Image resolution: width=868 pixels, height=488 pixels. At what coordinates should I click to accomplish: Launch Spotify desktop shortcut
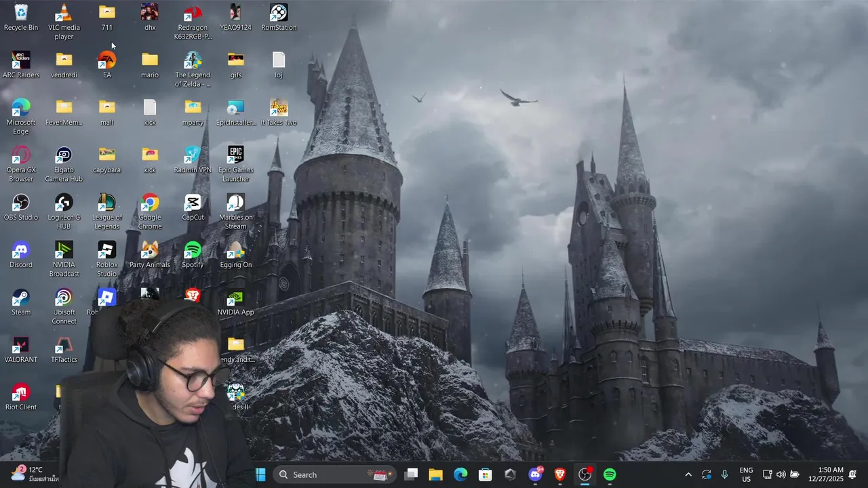click(x=193, y=255)
